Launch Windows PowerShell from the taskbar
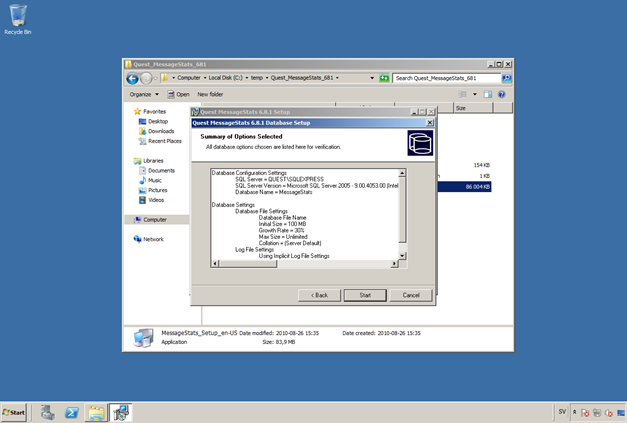The image size is (627, 423). [72, 413]
